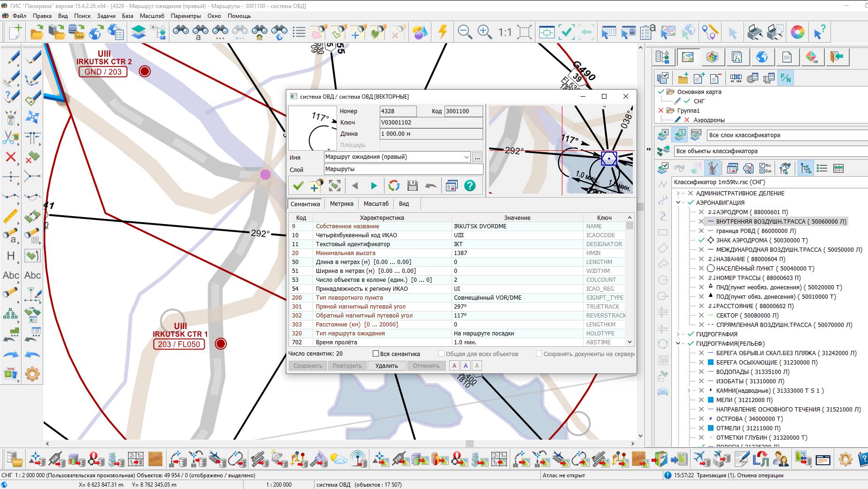868x489 pixels.
Task: Open the layers stack toolbar icon
Action: (138, 32)
